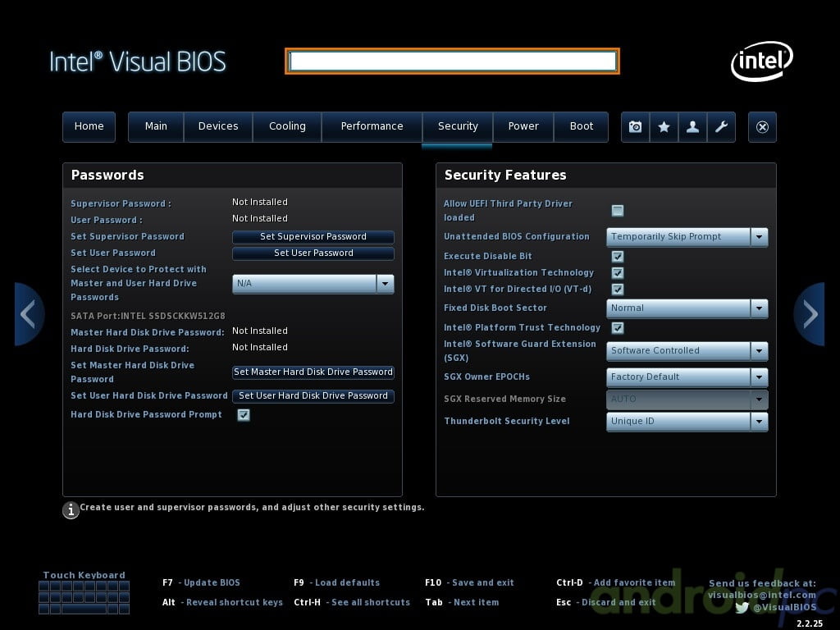Open the wrench settings icon
Screen dimensions: 840x630
(x=721, y=127)
